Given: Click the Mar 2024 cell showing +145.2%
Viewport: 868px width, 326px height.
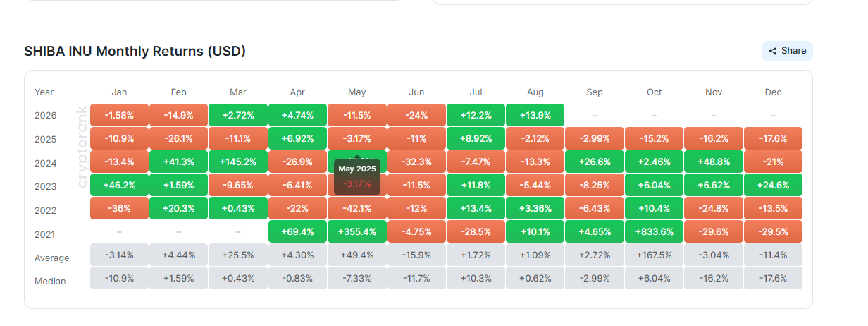Looking at the screenshot, I should (x=238, y=163).
